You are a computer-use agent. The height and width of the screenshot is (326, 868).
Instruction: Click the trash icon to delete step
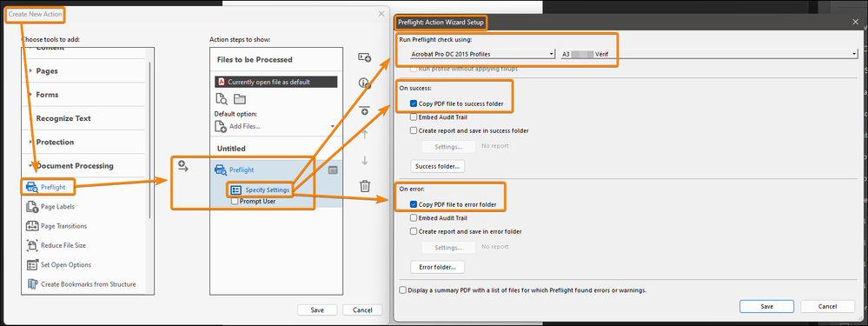pyautogui.click(x=365, y=185)
